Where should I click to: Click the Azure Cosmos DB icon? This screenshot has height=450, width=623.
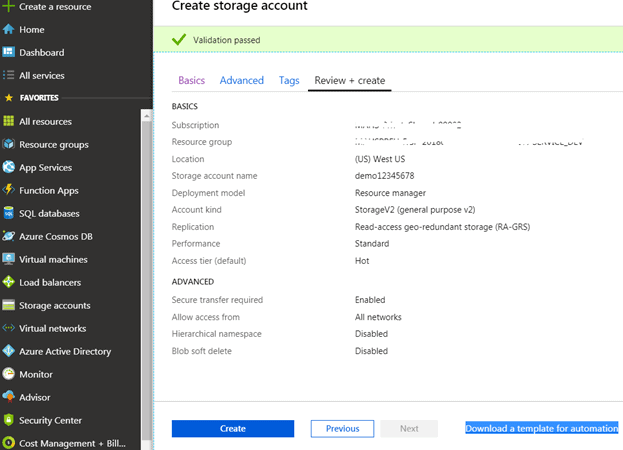9,236
